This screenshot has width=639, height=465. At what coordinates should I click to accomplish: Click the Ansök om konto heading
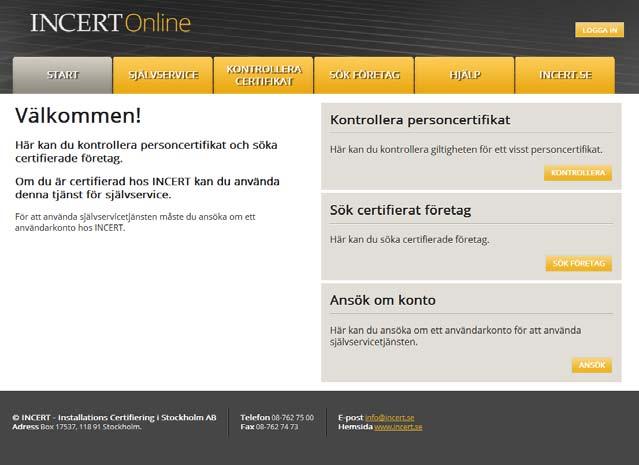tap(383, 300)
